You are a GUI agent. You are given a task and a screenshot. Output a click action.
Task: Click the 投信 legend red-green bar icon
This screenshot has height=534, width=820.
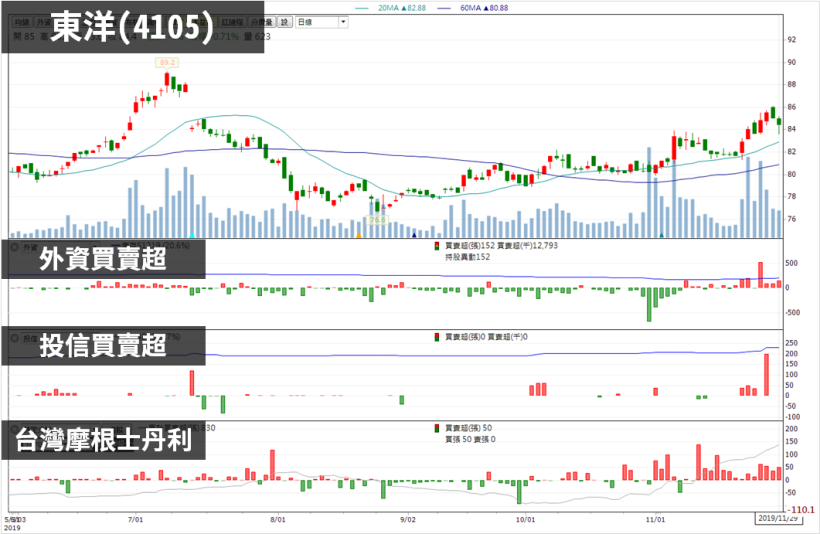coord(437,337)
